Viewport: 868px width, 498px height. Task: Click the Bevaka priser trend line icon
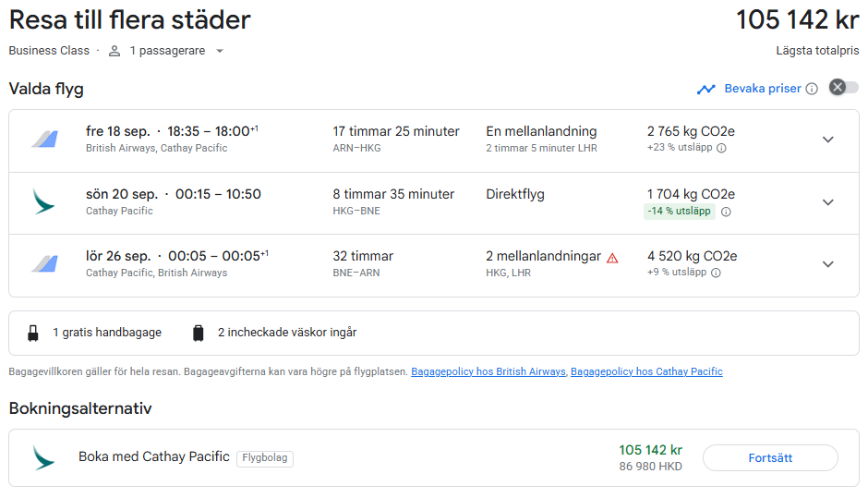tap(705, 89)
